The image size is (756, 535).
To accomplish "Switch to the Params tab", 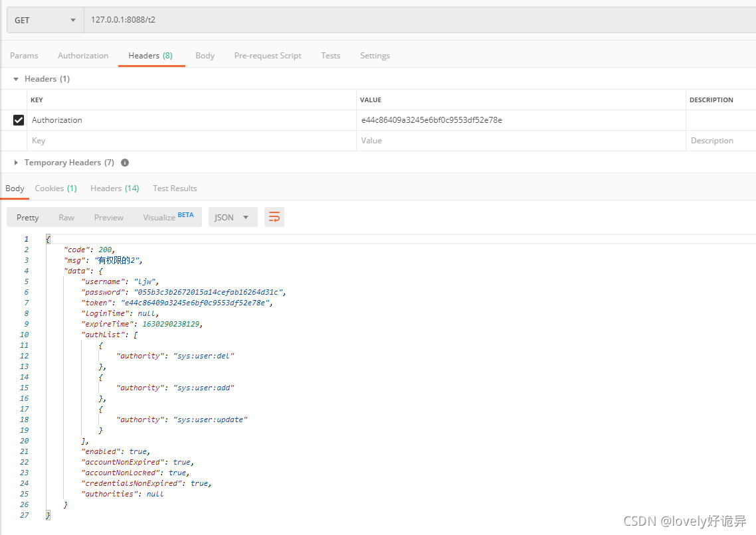I will (x=24, y=56).
